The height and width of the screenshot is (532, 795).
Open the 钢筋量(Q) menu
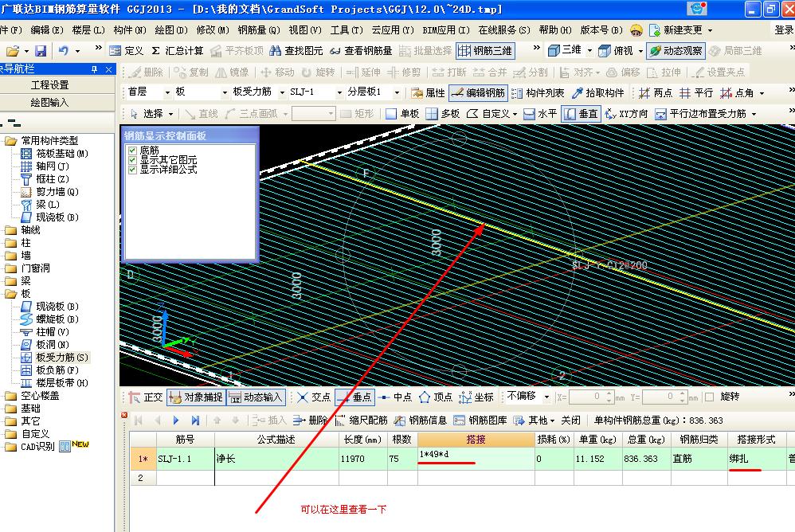tap(259, 30)
